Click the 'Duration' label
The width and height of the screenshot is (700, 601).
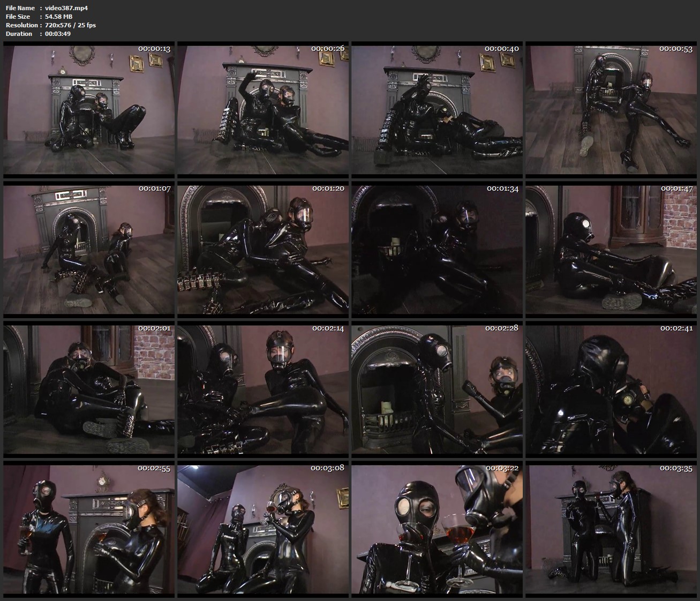pos(19,34)
